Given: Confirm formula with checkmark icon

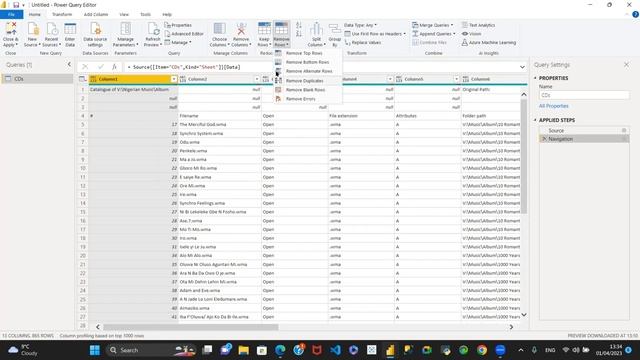Looking at the screenshot, I should (x=100, y=67).
